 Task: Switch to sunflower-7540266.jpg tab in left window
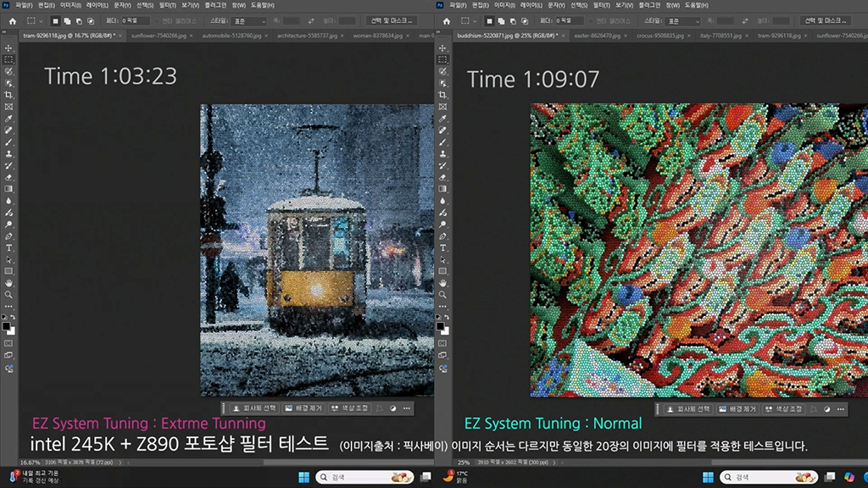click(x=159, y=36)
